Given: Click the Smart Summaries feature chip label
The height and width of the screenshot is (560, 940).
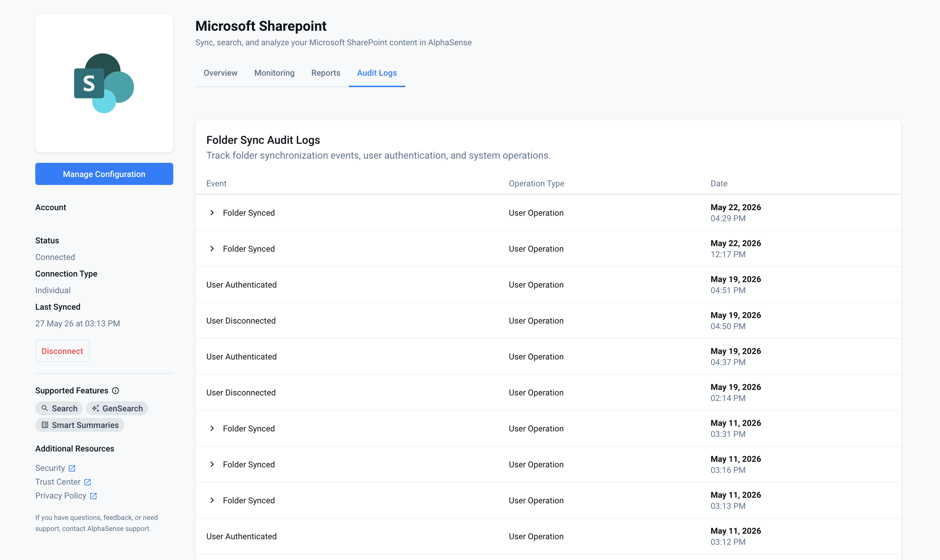Looking at the screenshot, I should (85, 425).
